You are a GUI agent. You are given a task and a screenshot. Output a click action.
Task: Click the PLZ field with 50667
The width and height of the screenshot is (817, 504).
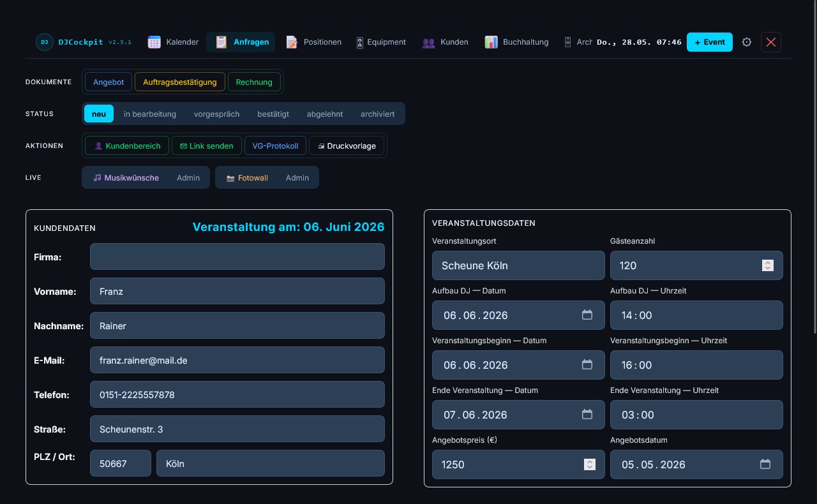pos(121,463)
